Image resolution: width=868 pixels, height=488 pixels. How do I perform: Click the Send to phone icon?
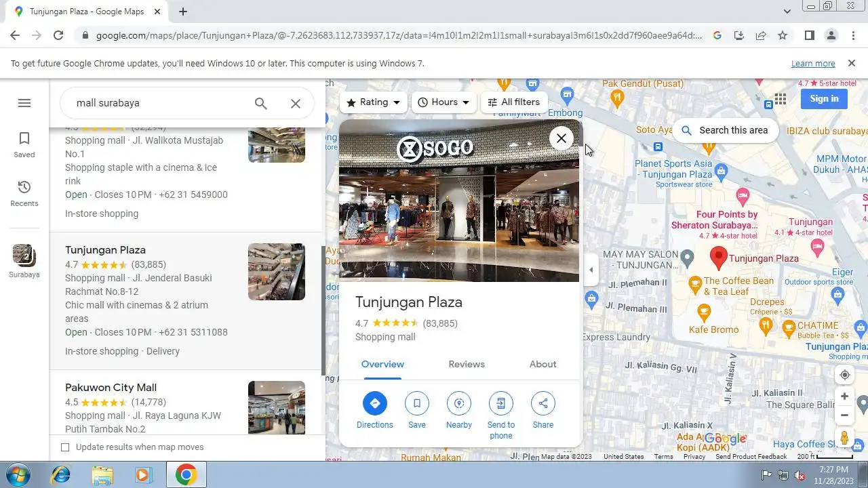501,403
